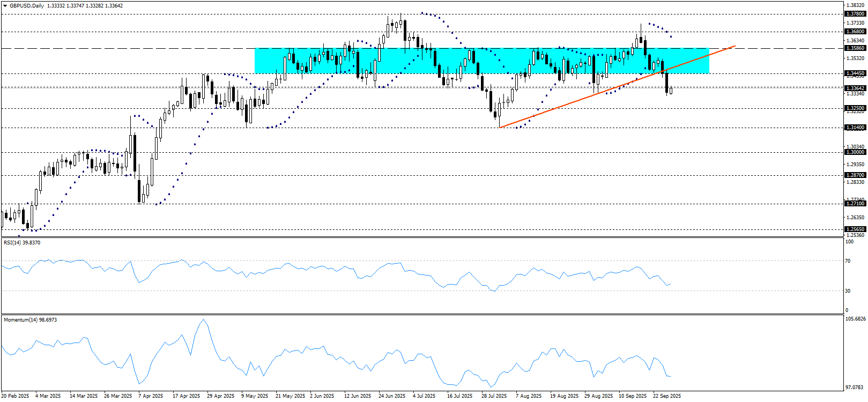
Task: Click the GBPUSD,Daily chart title text
Action: click(27, 6)
